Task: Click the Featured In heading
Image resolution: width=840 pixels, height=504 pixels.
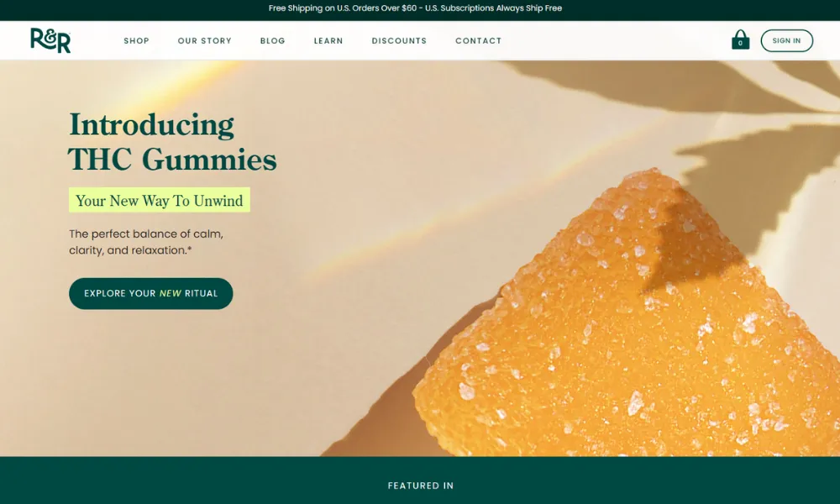Action: [421, 486]
